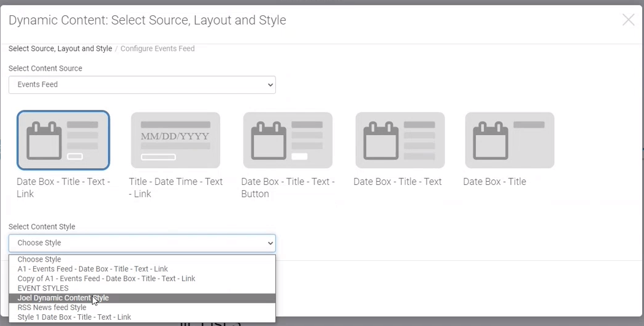
Task: Open the Select Content Source dropdown
Action: coord(142,85)
